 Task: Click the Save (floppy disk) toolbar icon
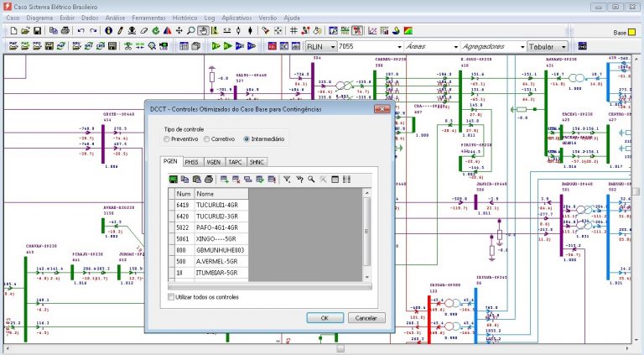[x=38, y=31]
